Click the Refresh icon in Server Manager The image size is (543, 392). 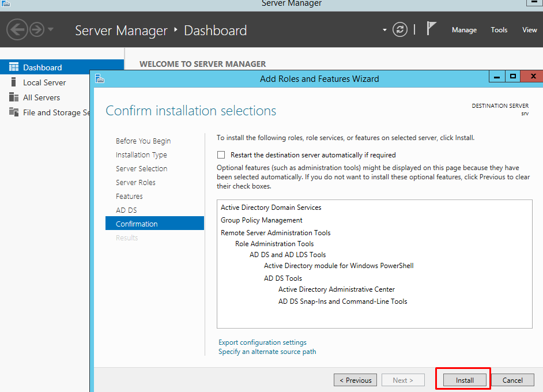tap(399, 29)
